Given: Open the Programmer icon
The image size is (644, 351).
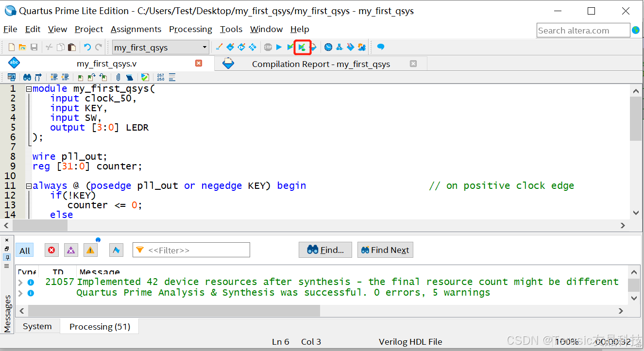Looking at the screenshot, I should point(350,47).
